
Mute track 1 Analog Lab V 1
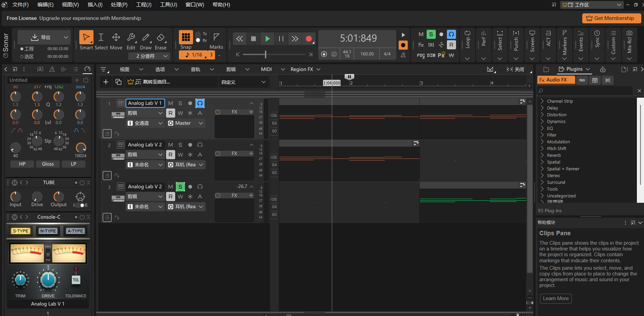pyautogui.click(x=170, y=103)
